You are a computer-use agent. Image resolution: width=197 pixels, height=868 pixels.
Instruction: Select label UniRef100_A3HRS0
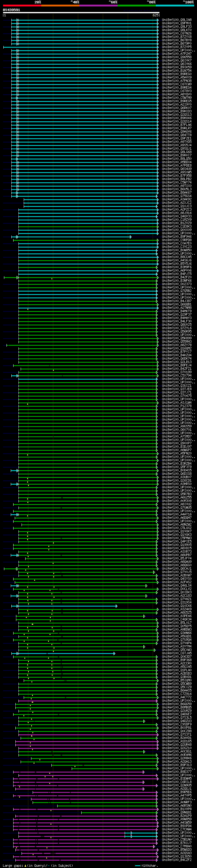177,484
